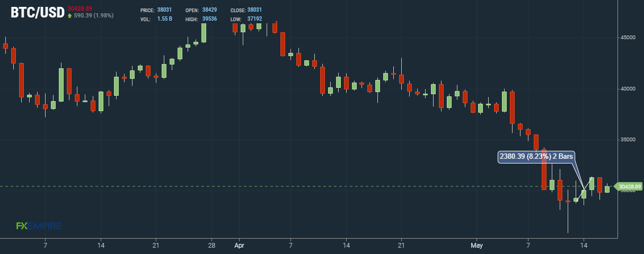Image resolution: width=644 pixels, height=254 pixels.
Task: Click the 28 label on date axis
Action: click(211, 246)
